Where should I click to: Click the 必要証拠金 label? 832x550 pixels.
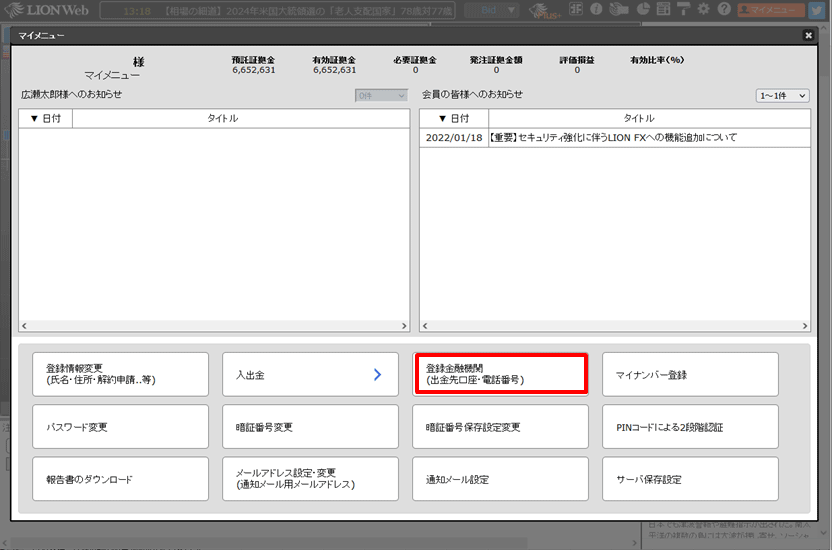[415, 60]
